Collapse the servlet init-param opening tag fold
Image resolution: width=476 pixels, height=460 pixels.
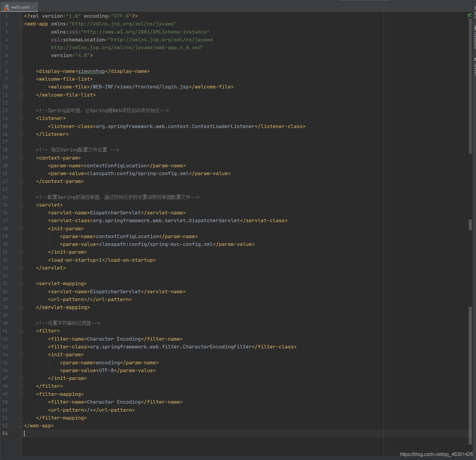[21, 229]
